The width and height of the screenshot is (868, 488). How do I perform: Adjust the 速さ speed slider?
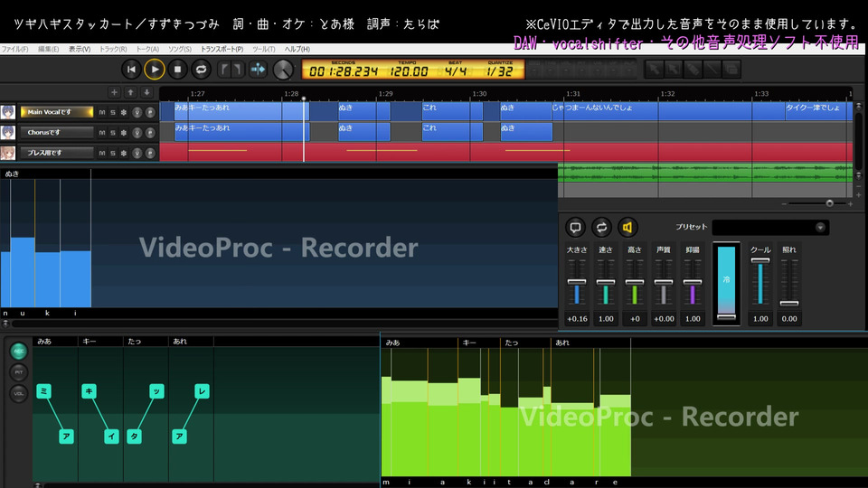click(606, 282)
